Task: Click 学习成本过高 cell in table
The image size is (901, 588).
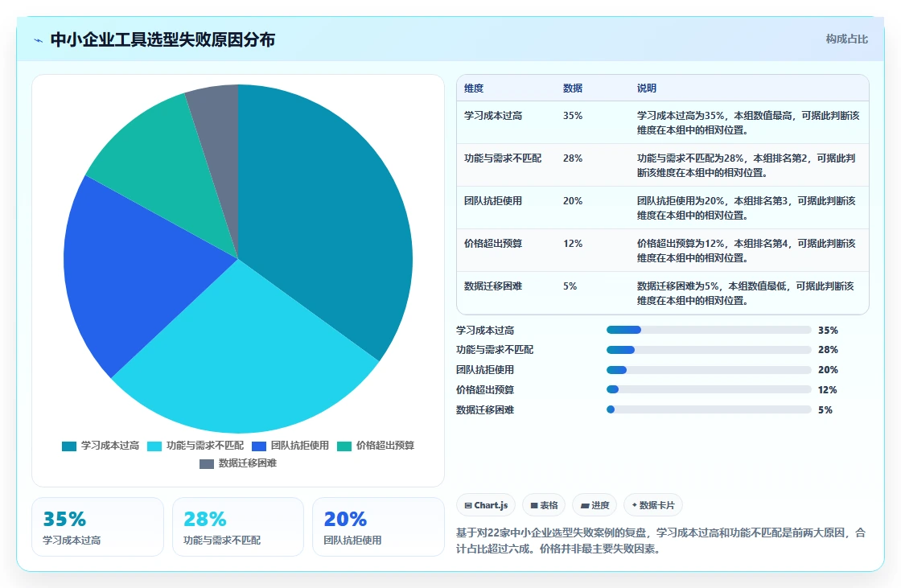Action: pyautogui.click(x=493, y=116)
